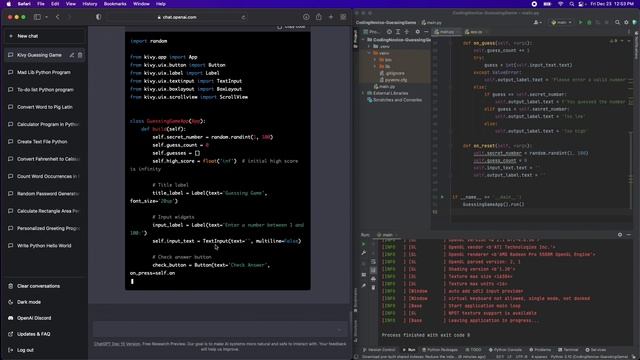This screenshot has height=360, width=640.
Task: Rerun main with the green Run panel arrow
Action: coord(363,244)
